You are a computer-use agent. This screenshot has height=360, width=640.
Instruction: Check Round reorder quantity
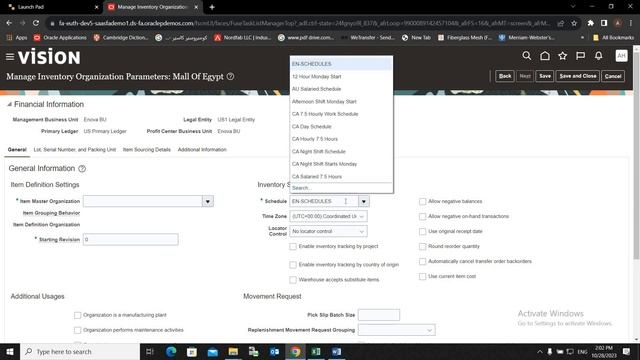click(x=422, y=247)
